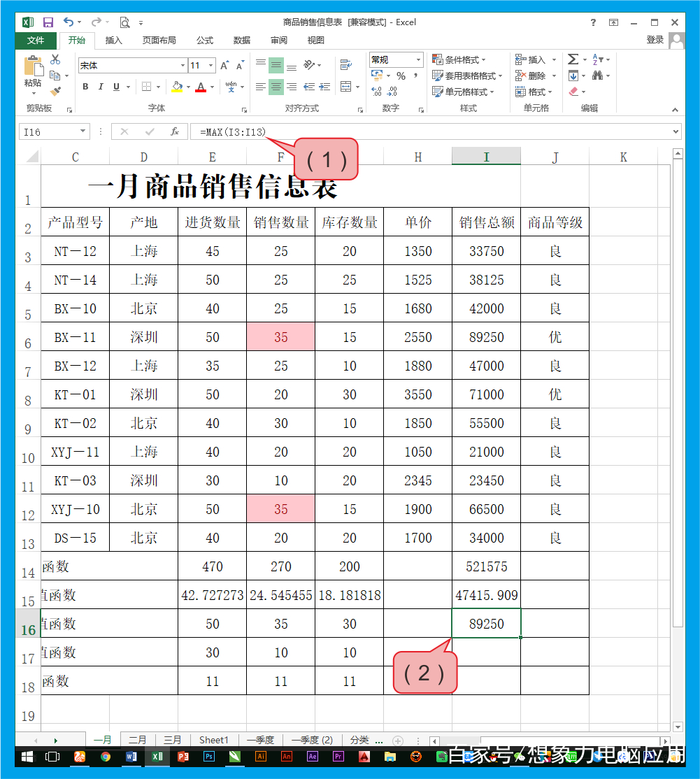Click the Save icon in Quick Access toolbar
The height and width of the screenshot is (779, 700).
(48, 22)
